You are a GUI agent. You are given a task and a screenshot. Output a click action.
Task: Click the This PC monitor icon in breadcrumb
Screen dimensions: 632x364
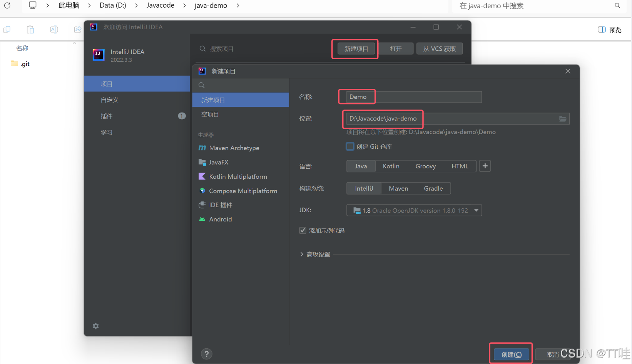point(33,5)
